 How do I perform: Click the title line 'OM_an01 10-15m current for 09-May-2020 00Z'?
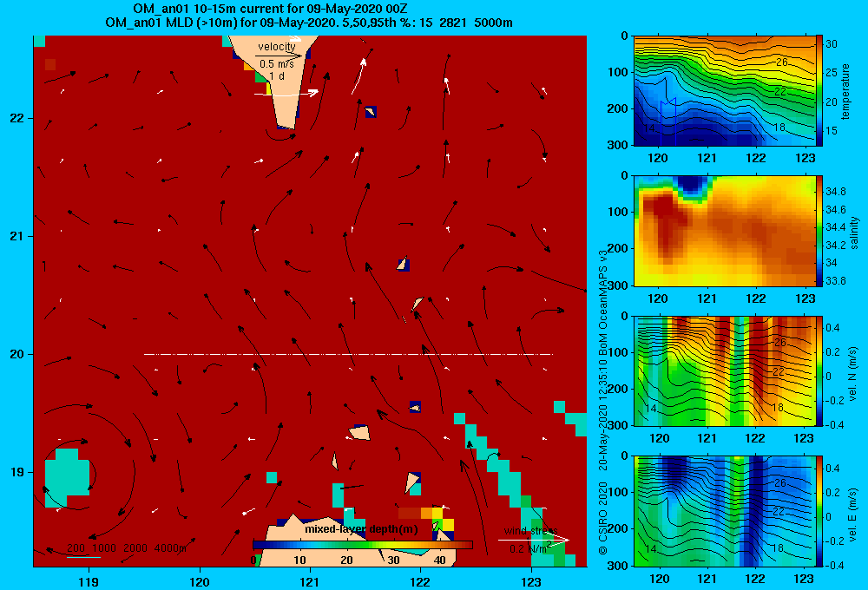pos(270,9)
